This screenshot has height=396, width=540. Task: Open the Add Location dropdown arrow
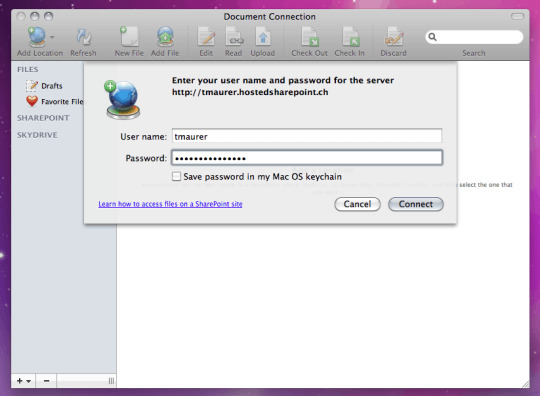(x=52, y=37)
